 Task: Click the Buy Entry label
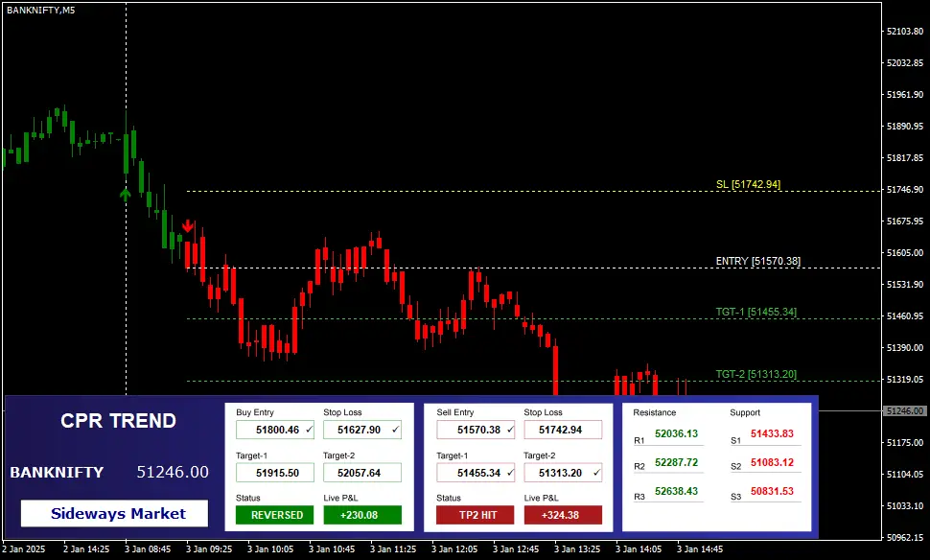point(255,412)
